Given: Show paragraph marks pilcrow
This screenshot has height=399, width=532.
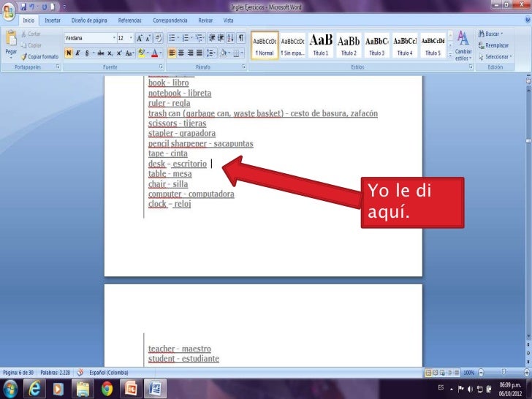Looking at the screenshot, I should click(x=240, y=38).
